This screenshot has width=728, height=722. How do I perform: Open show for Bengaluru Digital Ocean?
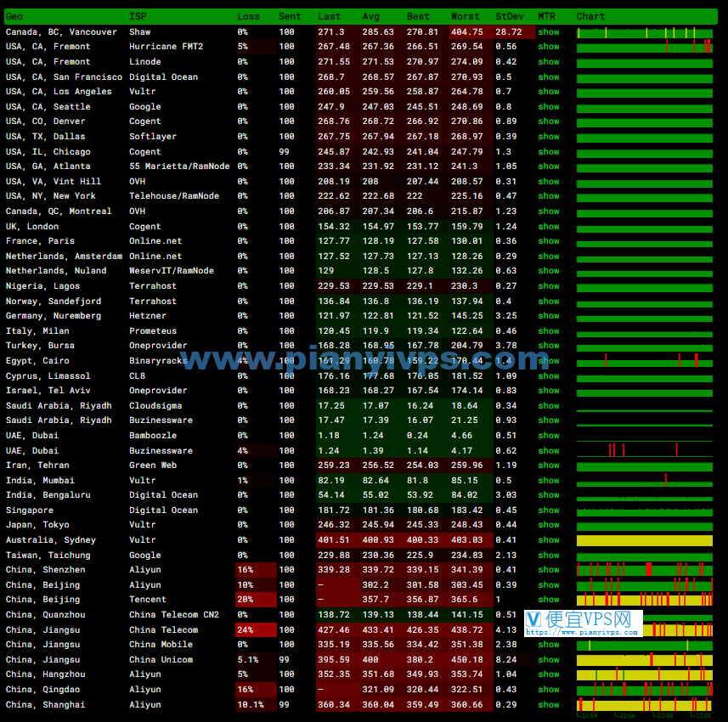[x=548, y=495]
